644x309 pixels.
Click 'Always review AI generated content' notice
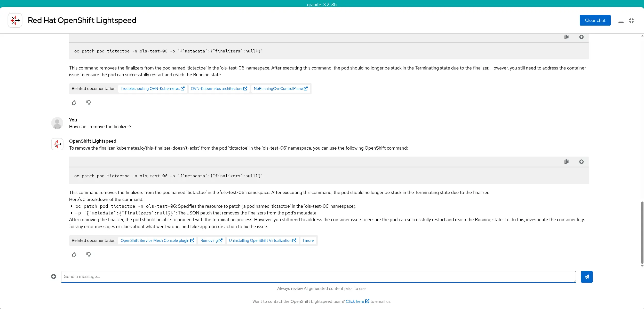(x=322, y=289)
